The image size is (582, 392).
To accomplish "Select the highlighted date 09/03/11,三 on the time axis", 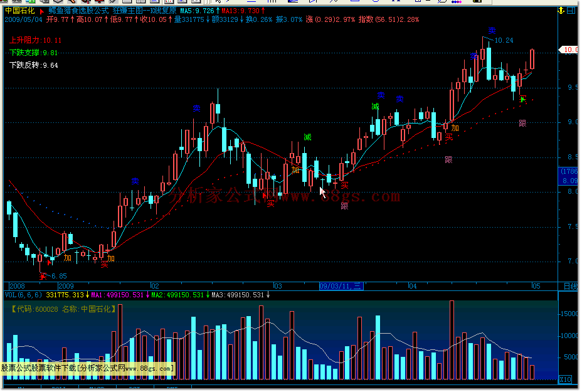I will (x=341, y=286).
